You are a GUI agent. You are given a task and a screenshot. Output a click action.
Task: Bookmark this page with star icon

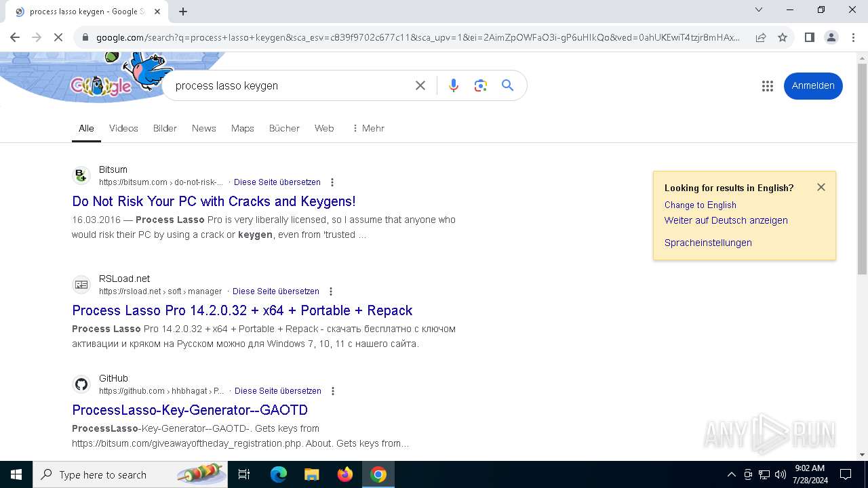(783, 37)
